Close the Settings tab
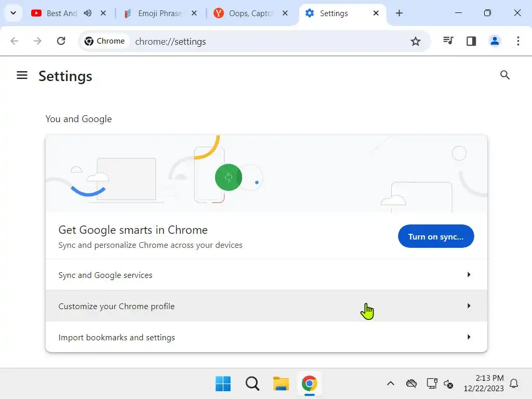 coord(376,13)
